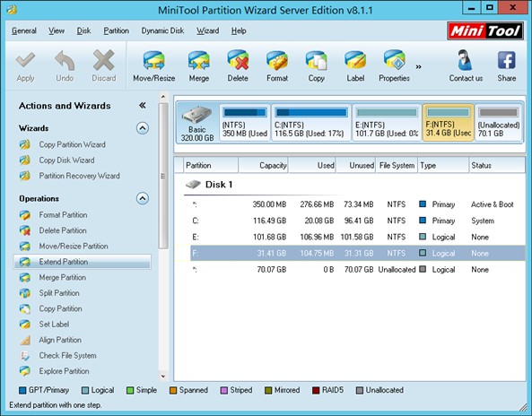
Task: Choose Extend Partition in Operations
Action: point(83,262)
